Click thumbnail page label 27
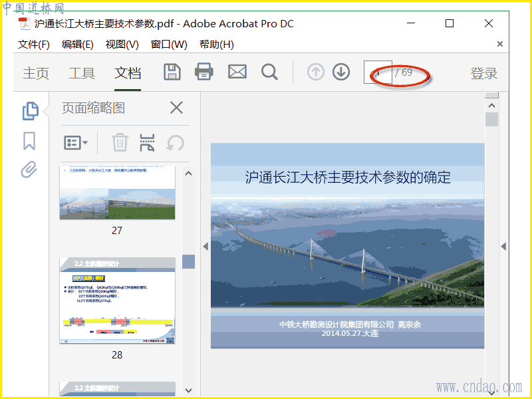 tap(117, 231)
